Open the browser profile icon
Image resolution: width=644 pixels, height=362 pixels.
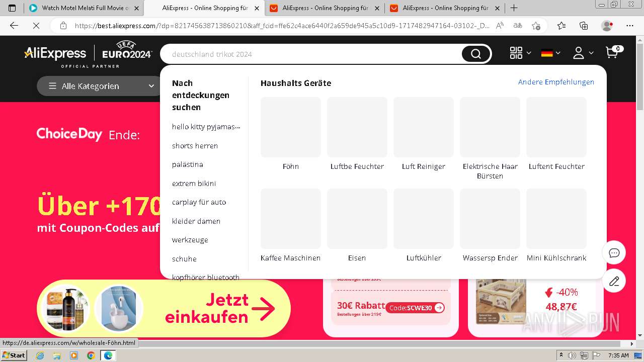pyautogui.click(x=607, y=26)
